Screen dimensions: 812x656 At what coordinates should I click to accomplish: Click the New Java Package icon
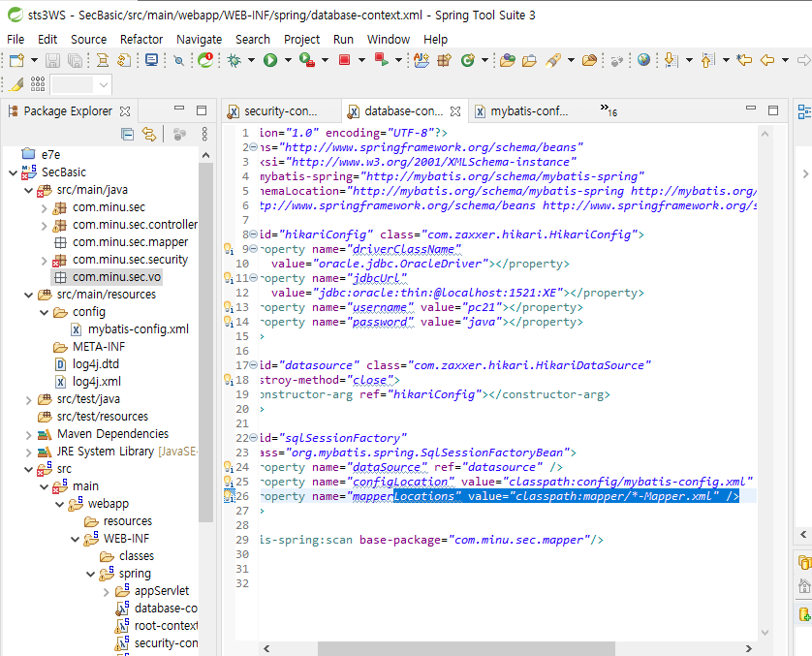coord(445,61)
